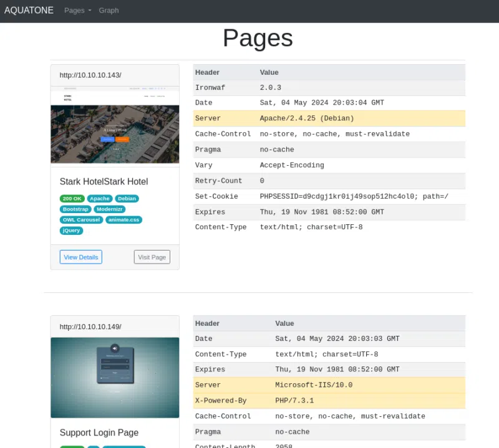Click the http://10.10.10.143/ URL heading
Viewport: 499px width, 448px height.
click(90, 75)
